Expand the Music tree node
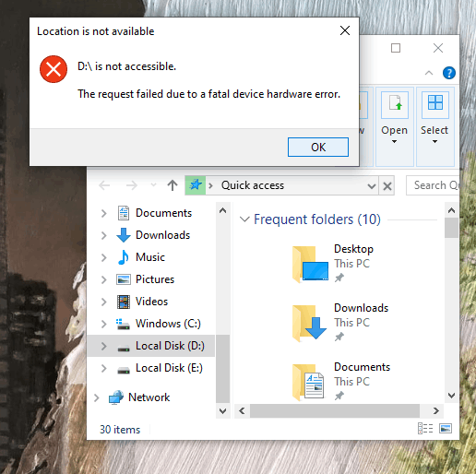Screen dimensions: 476x474 (103, 257)
